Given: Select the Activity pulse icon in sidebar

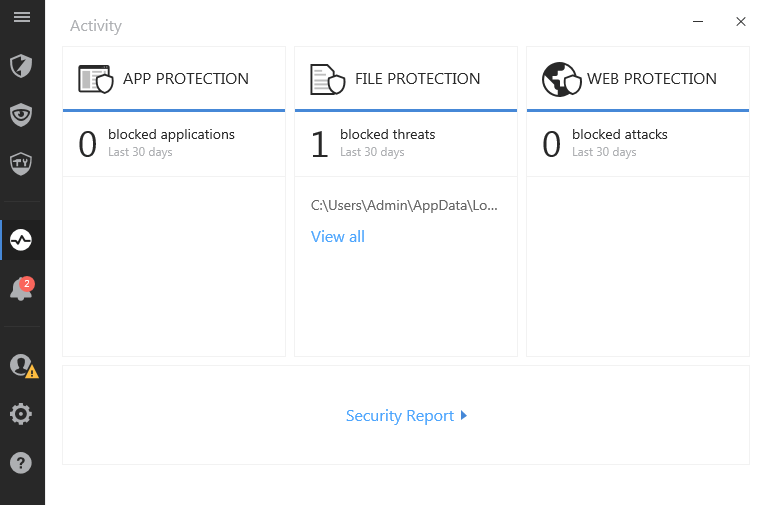Looking at the screenshot, I should (22, 240).
